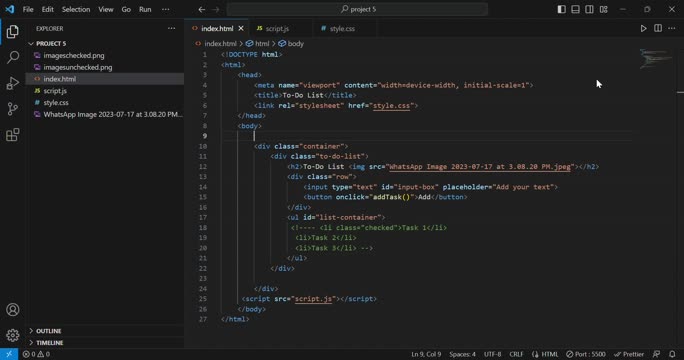Open editor More Actions ellipsis

point(672,28)
